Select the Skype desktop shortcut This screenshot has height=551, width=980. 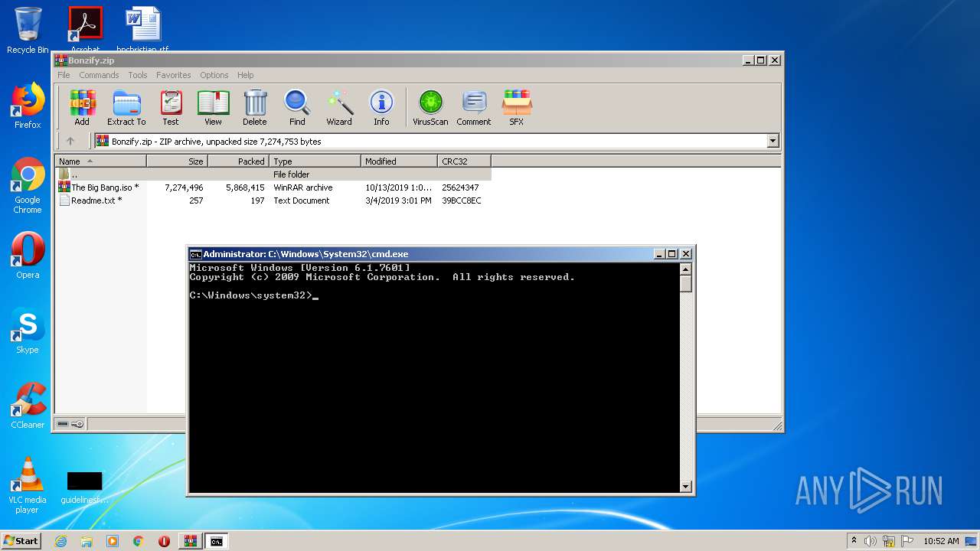pyautogui.click(x=28, y=331)
